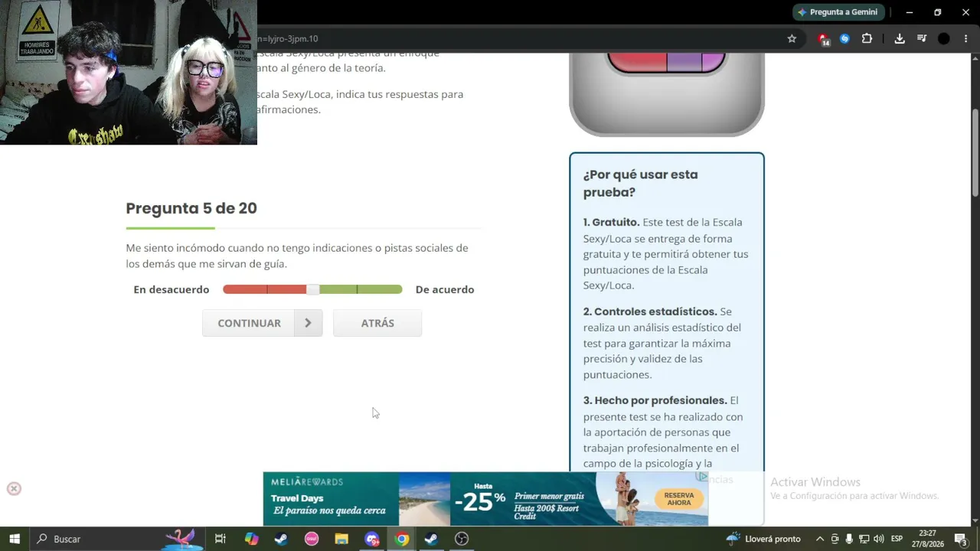This screenshot has height=551, width=980.
Task: Click the Meet Now camera tray icon
Action: [835, 539]
